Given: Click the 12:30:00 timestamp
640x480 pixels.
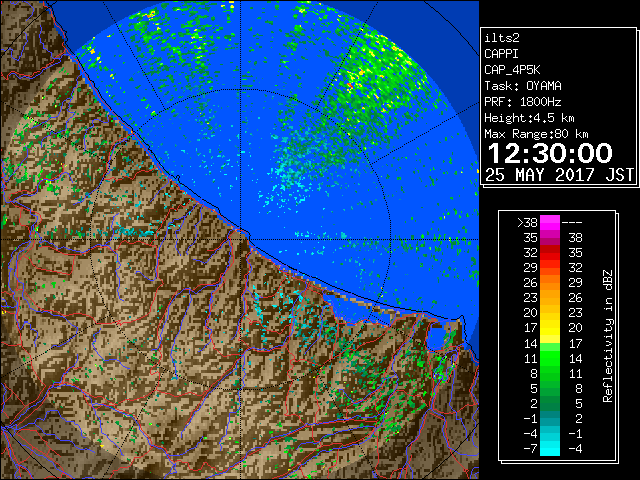Looking at the screenshot, I should click(550, 153).
